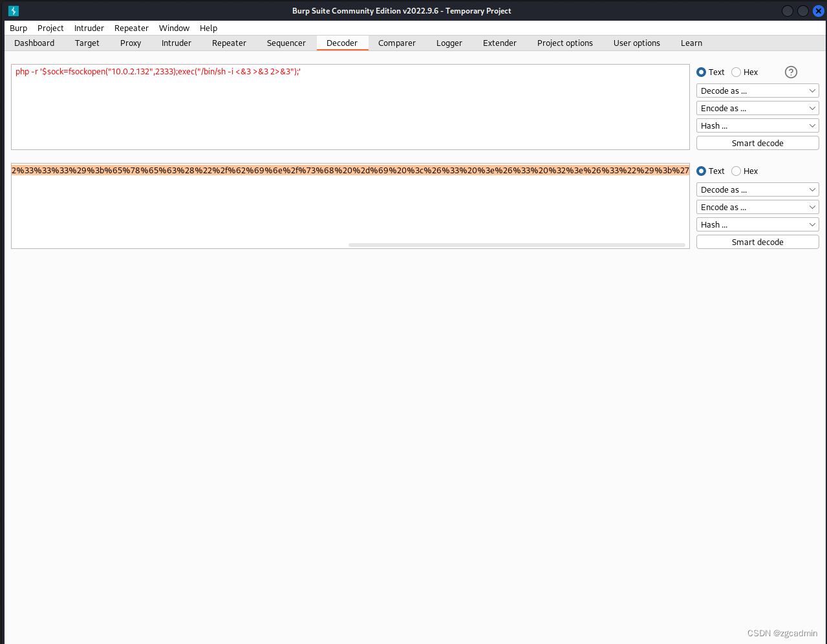Screen dimensions: 827x644
Task: Open the Burp menu
Action: click(x=19, y=28)
